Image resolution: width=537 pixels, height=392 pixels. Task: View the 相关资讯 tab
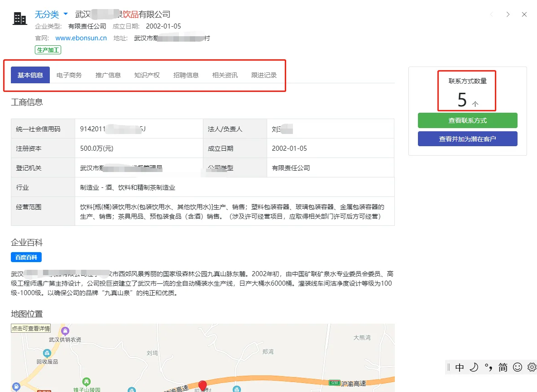(x=225, y=75)
